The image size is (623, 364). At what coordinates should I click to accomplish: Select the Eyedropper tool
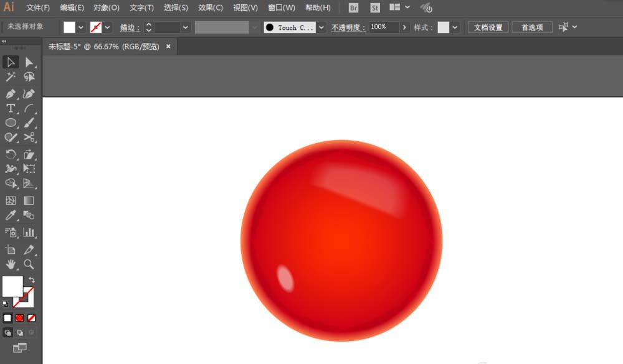[x=11, y=215]
